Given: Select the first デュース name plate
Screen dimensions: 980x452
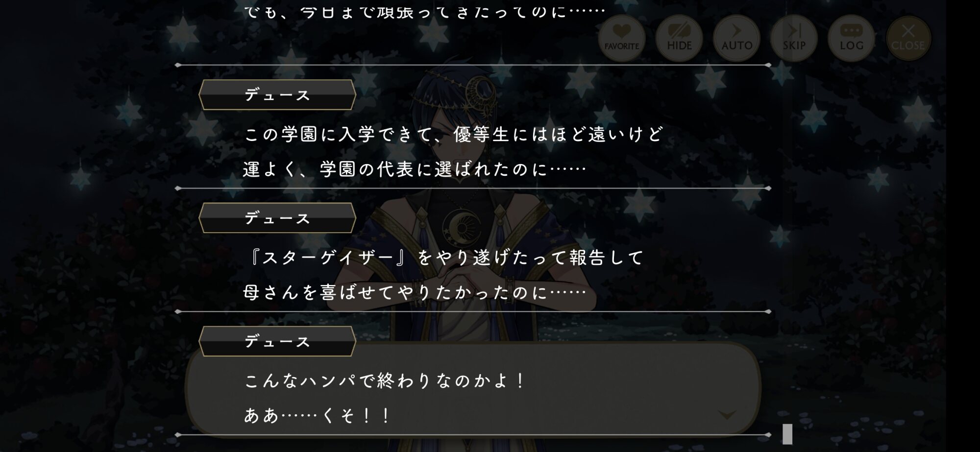Looking at the screenshot, I should [x=277, y=95].
